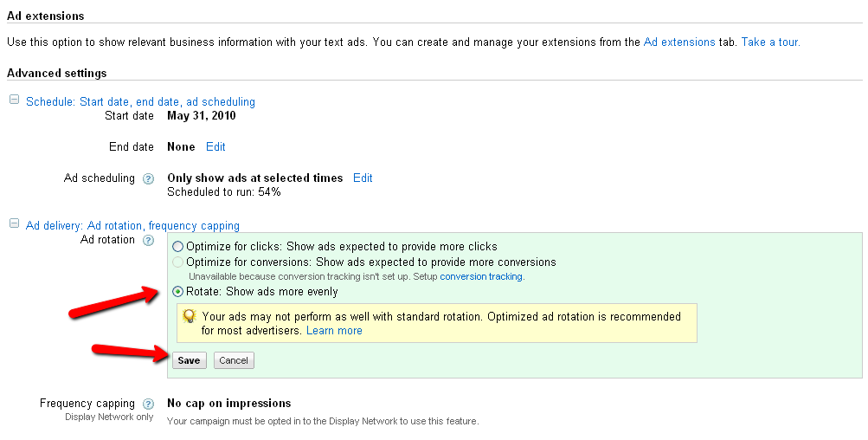The height and width of the screenshot is (440, 868).
Task: Open Ad delivery: Ad rotation heading link
Action: pos(132,225)
